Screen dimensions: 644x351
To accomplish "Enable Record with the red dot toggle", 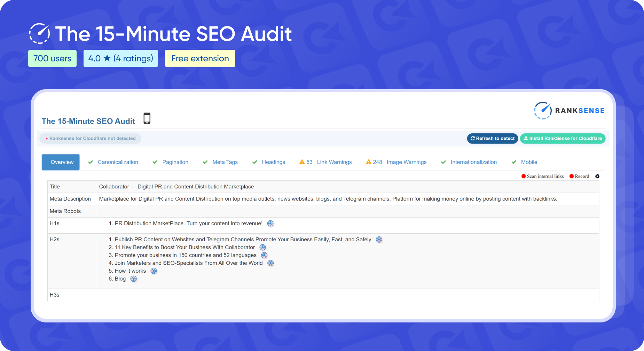I will click(571, 176).
